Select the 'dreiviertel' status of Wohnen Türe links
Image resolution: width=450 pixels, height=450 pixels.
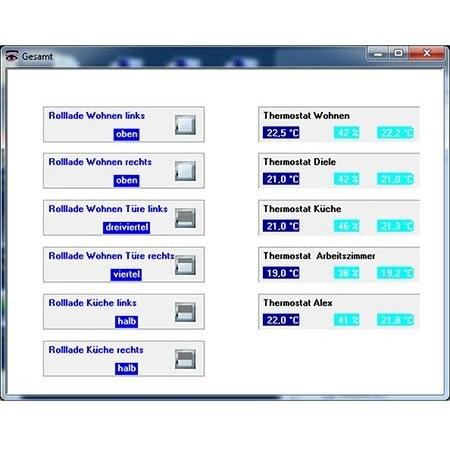(x=126, y=227)
